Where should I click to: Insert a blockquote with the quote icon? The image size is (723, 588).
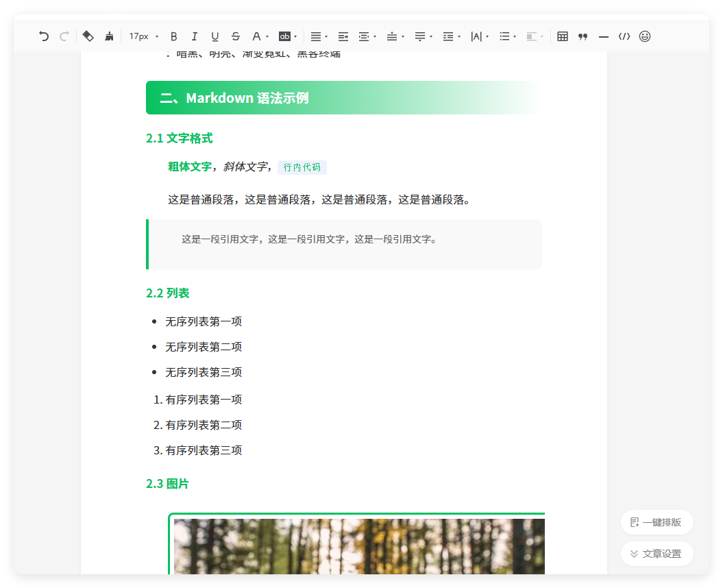click(583, 36)
